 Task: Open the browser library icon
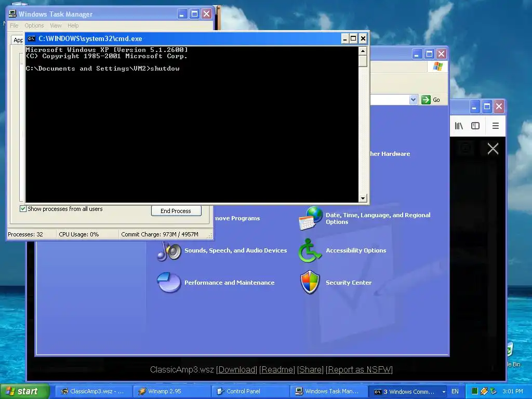[459, 126]
